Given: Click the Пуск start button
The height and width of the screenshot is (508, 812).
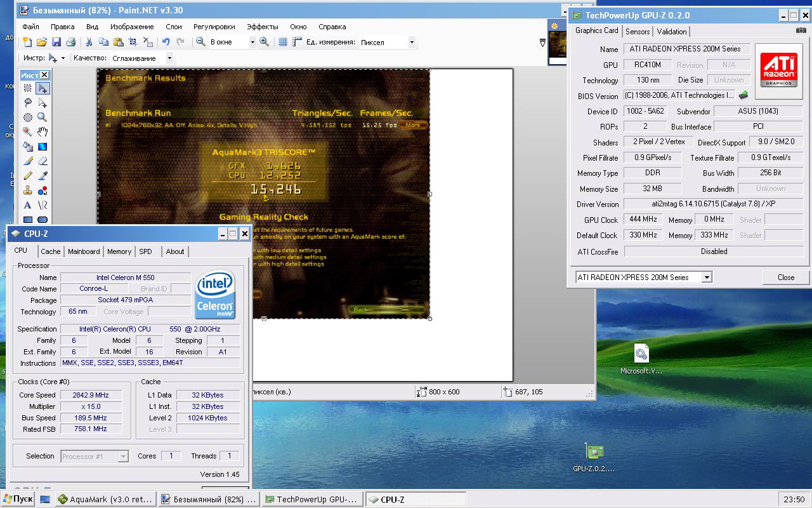Looking at the screenshot, I should click(x=17, y=499).
